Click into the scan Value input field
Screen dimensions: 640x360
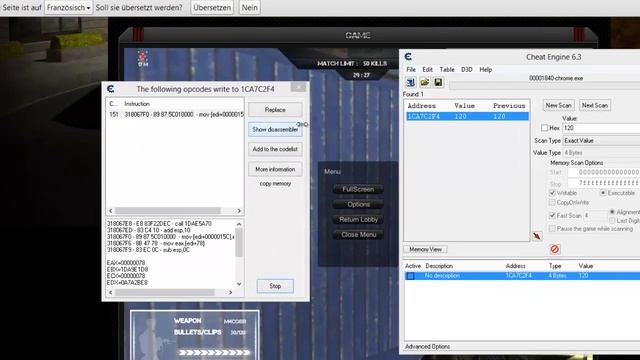[x=601, y=128]
